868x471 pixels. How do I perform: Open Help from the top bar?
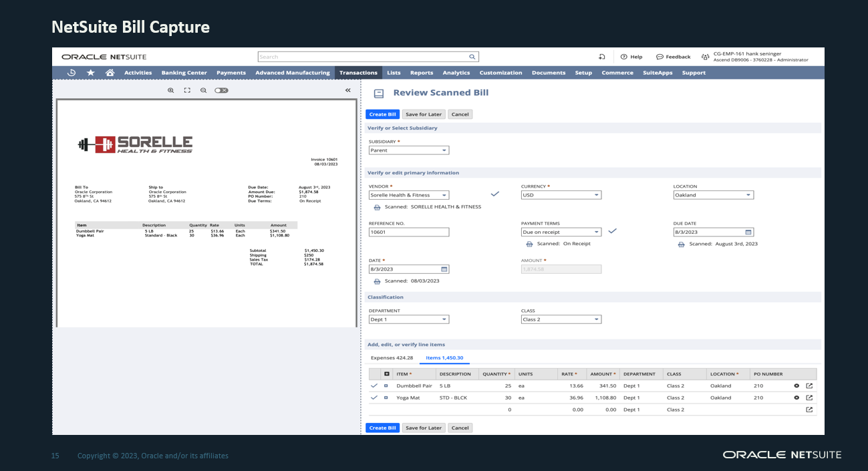631,57
